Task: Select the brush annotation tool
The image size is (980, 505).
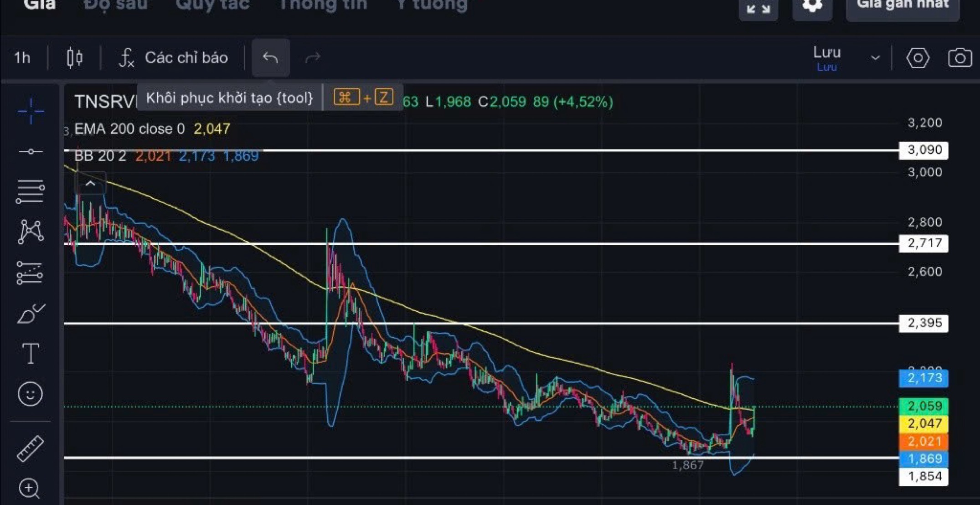Action: click(x=31, y=314)
